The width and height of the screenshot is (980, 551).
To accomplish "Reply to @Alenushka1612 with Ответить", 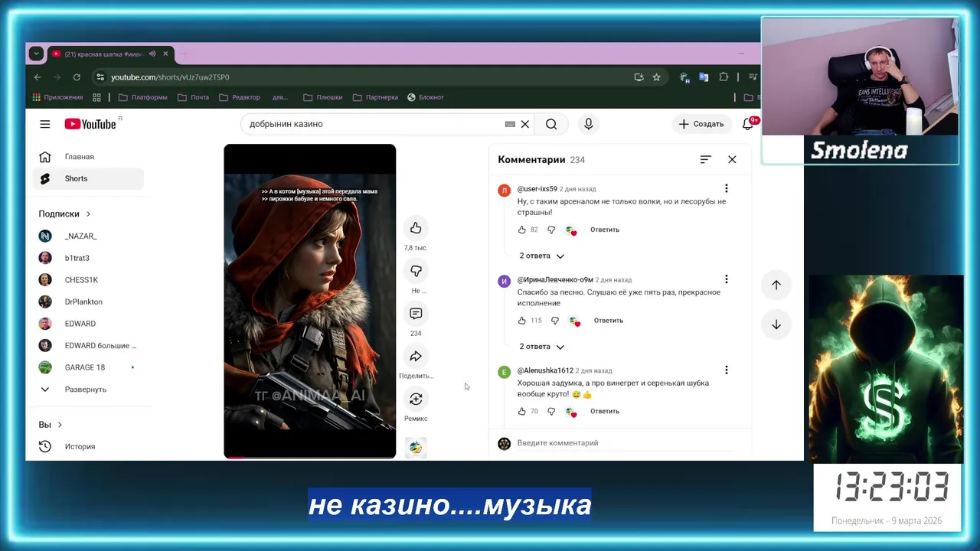I will [x=605, y=412].
